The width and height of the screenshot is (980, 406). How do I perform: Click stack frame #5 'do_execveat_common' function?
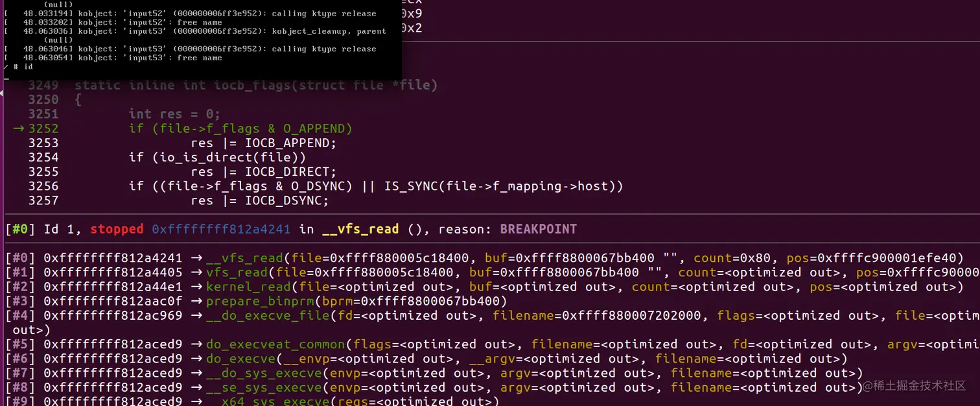(275, 344)
